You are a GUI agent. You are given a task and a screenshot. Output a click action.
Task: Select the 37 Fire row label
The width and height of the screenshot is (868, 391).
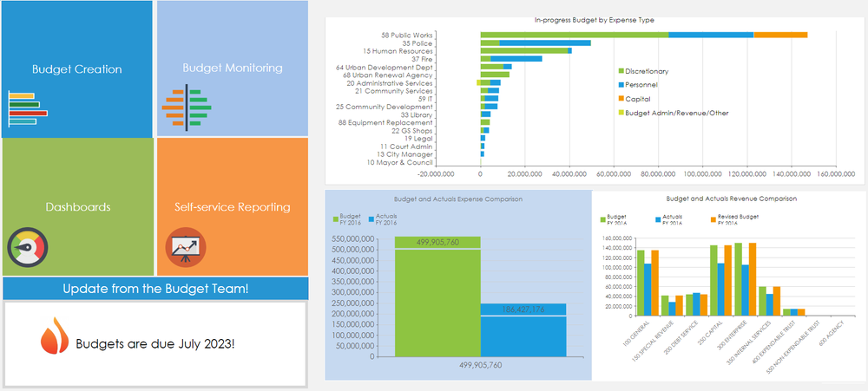422,59
